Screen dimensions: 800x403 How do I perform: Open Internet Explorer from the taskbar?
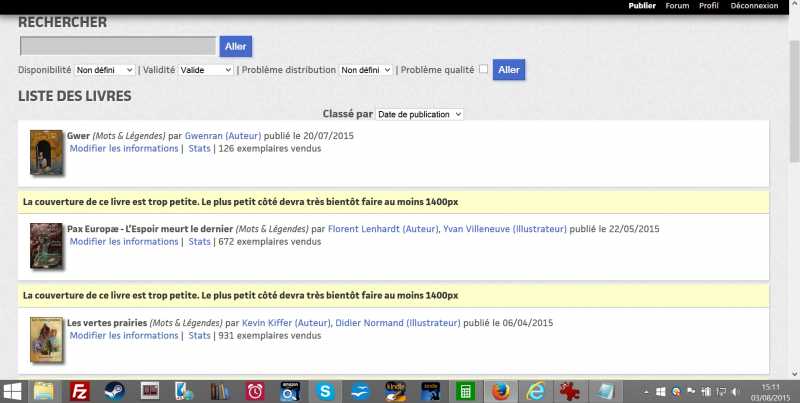tap(535, 391)
